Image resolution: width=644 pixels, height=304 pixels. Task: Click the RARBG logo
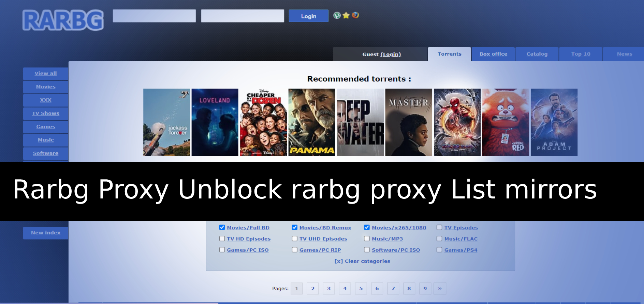[63, 20]
